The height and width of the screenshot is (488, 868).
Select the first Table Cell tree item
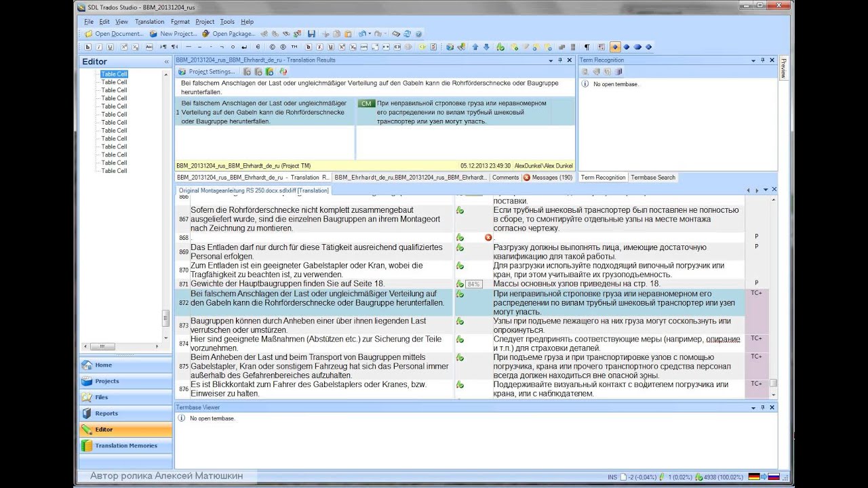[x=114, y=74]
